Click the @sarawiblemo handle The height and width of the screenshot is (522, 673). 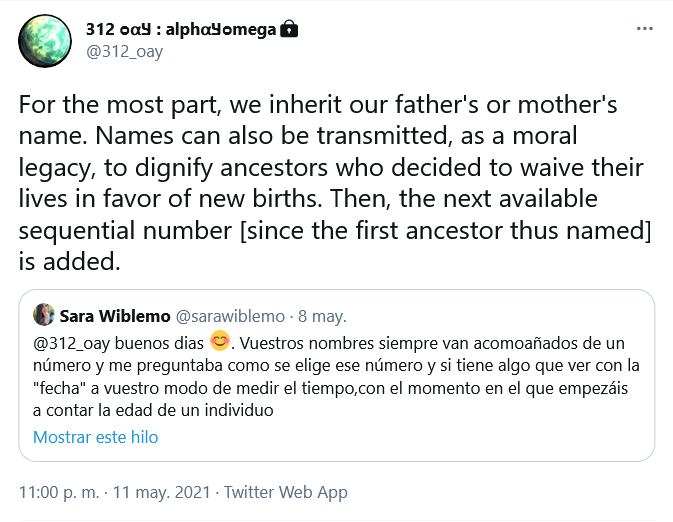(x=230, y=316)
